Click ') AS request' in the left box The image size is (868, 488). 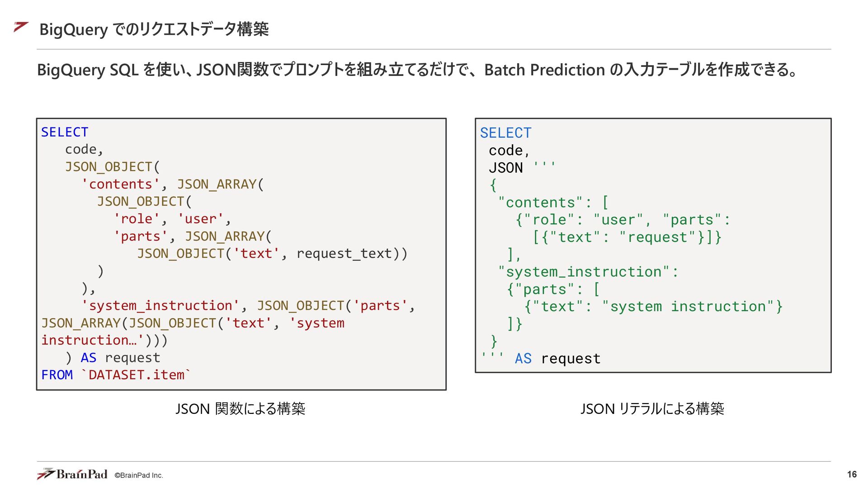click(113, 358)
